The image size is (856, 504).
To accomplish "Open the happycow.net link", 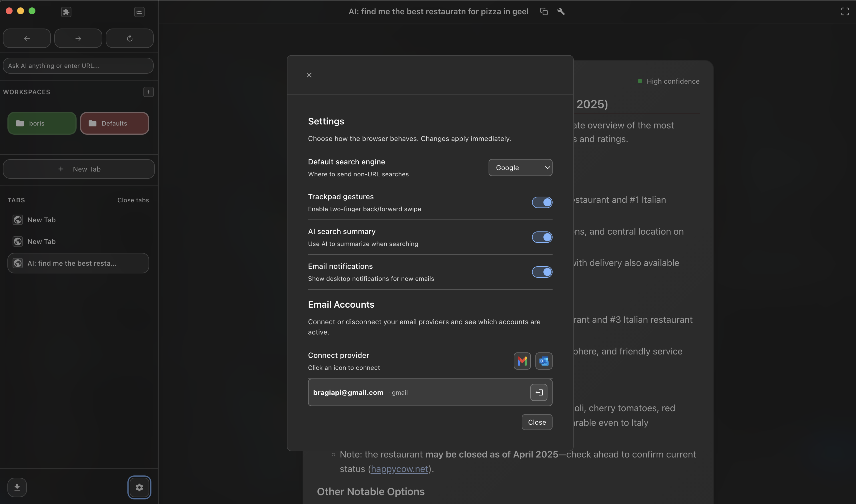I will pos(399,469).
